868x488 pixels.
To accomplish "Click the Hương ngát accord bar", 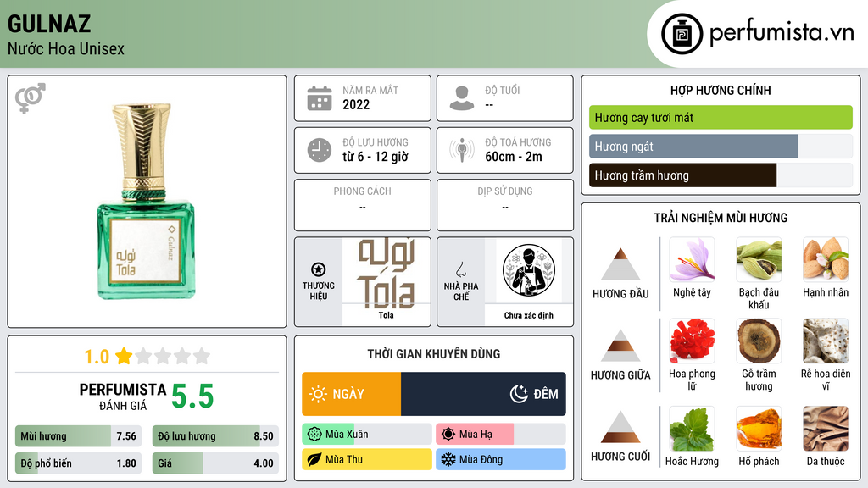I will 721,147.
